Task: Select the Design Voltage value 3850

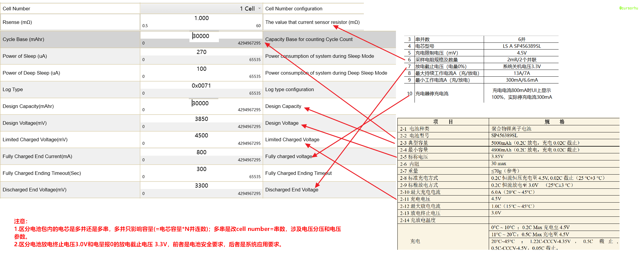Action: coord(202,119)
